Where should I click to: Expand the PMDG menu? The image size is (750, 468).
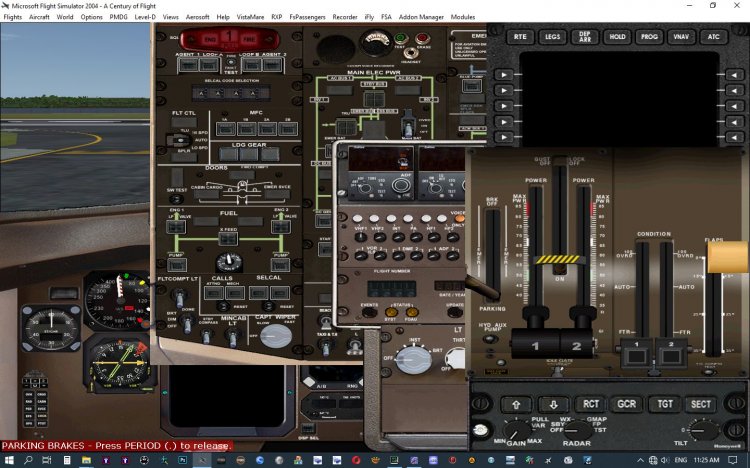[118, 17]
